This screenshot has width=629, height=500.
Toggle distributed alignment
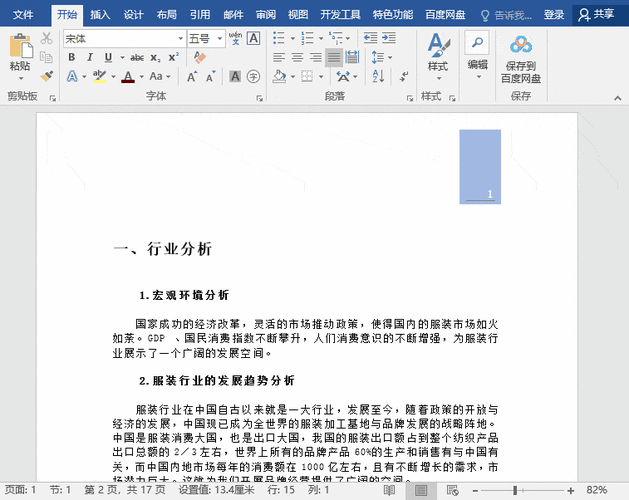pos(352,57)
